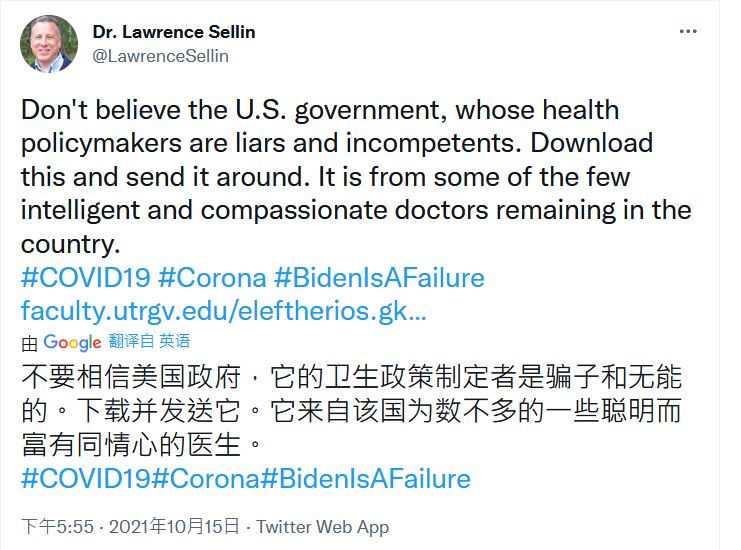Open #COVID19 hashtag in the Chinese translation
Image resolution: width=741 pixels, height=550 pixels.
[84, 478]
